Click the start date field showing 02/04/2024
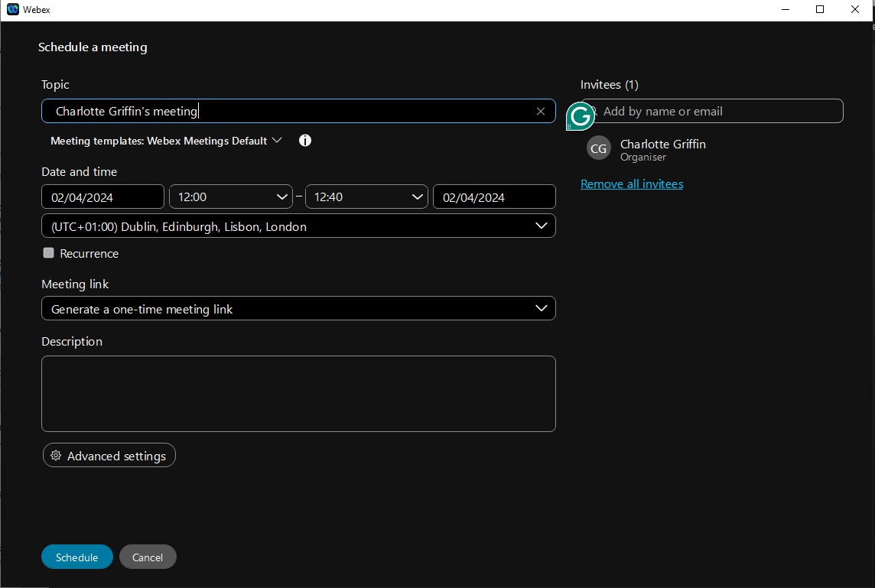 (102, 197)
